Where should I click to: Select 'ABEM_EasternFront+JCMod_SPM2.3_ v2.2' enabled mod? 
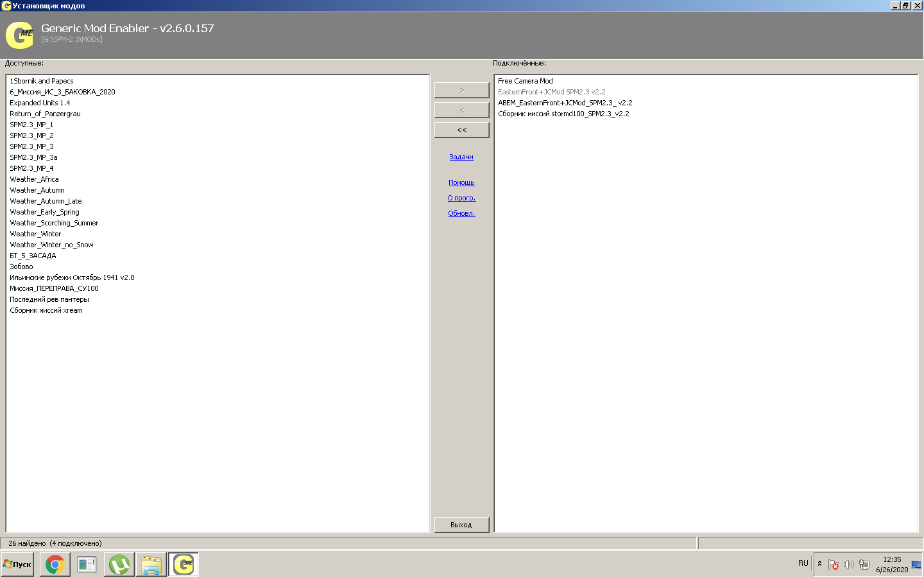[x=565, y=103]
